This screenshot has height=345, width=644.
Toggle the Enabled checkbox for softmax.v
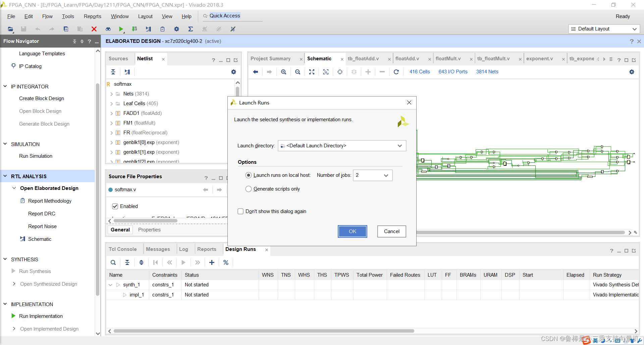coord(115,206)
